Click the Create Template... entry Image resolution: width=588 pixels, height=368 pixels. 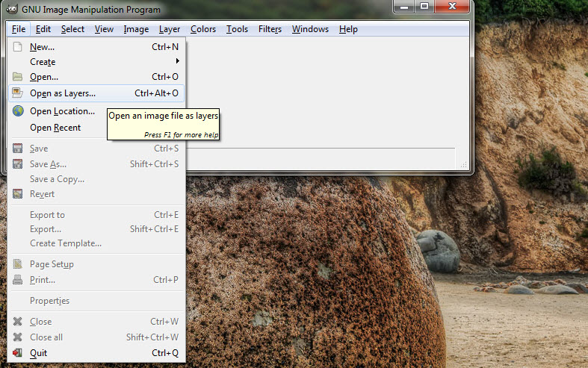pyautogui.click(x=96, y=243)
